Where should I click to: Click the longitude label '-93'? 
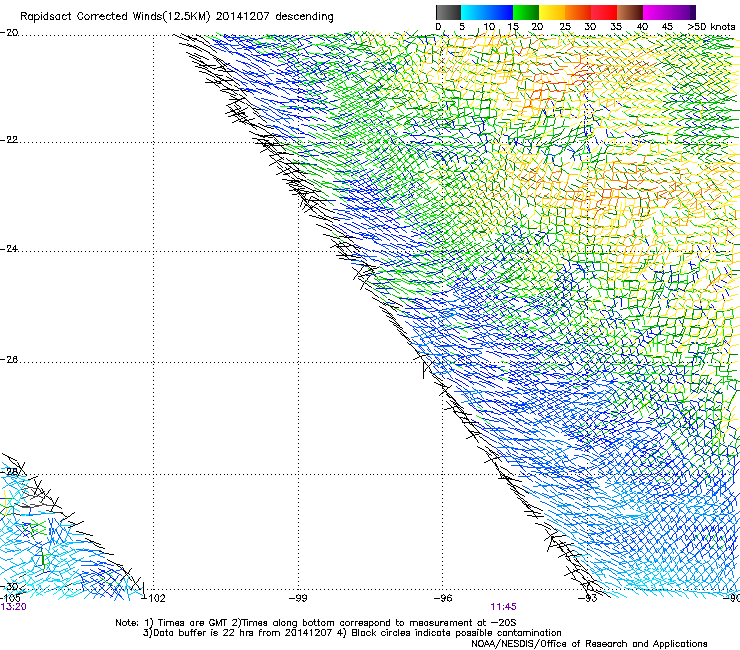[x=588, y=598]
